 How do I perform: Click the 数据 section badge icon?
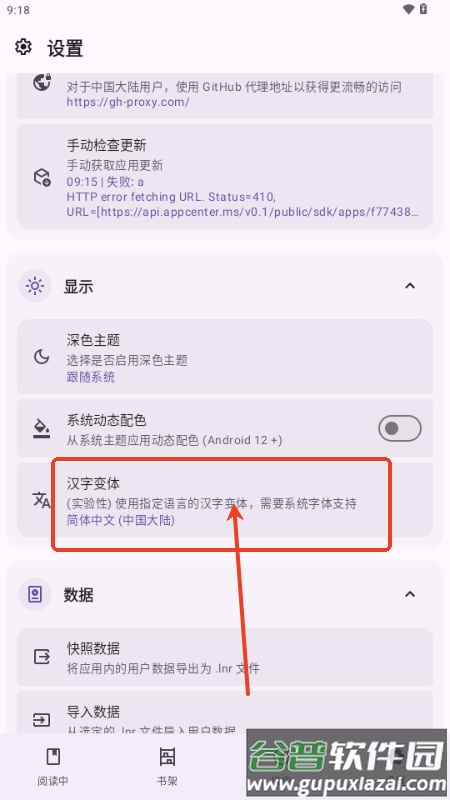point(35,594)
